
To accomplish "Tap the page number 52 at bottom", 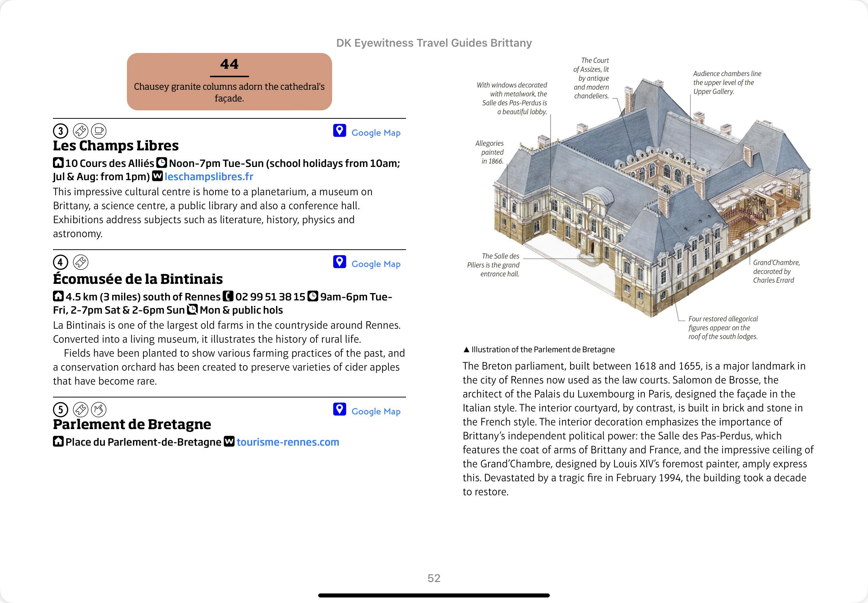I will click(x=434, y=578).
